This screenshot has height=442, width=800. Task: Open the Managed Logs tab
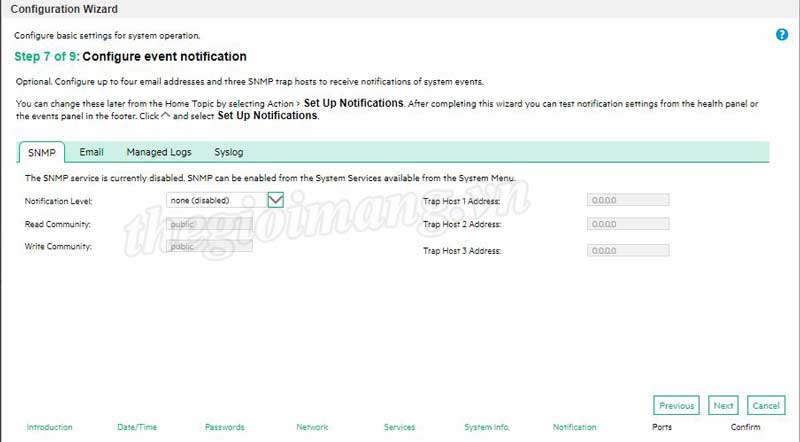click(158, 152)
